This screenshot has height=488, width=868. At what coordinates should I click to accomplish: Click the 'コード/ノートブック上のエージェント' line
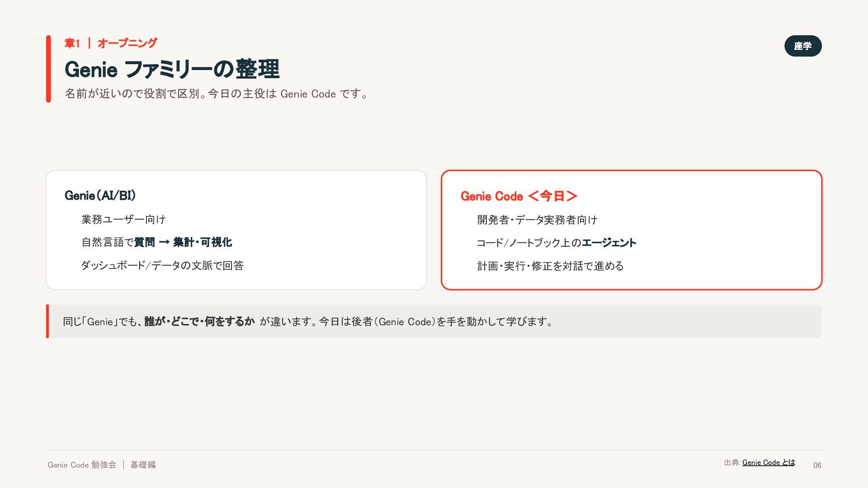click(557, 243)
